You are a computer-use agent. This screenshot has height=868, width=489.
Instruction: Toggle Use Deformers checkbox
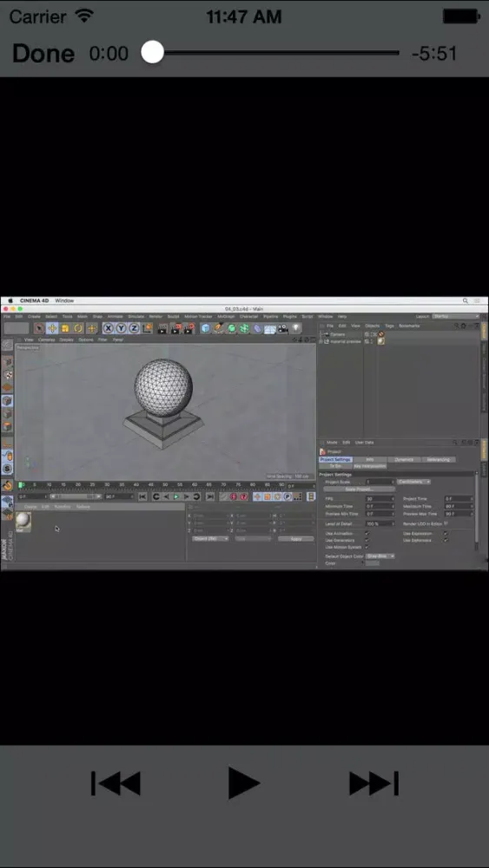[x=446, y=540]
